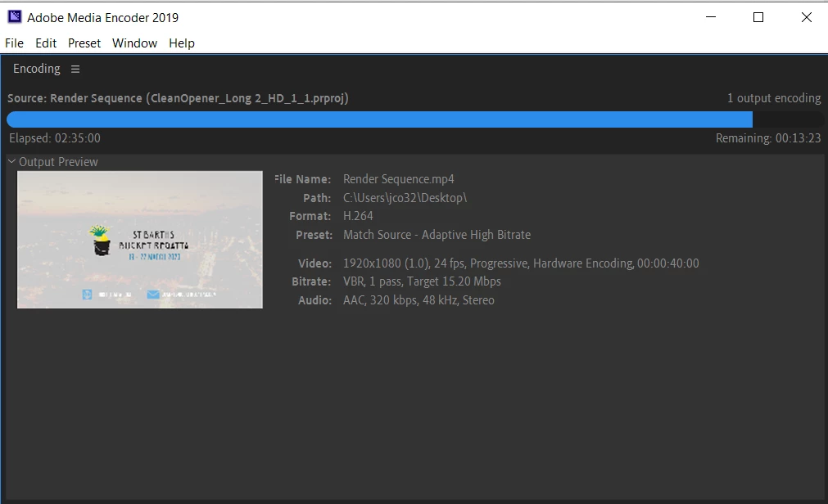Click Match Source - Adaptive High Bitrate preset
The height and width of the screenshot is (504, 828).
[x=437, y=235]
